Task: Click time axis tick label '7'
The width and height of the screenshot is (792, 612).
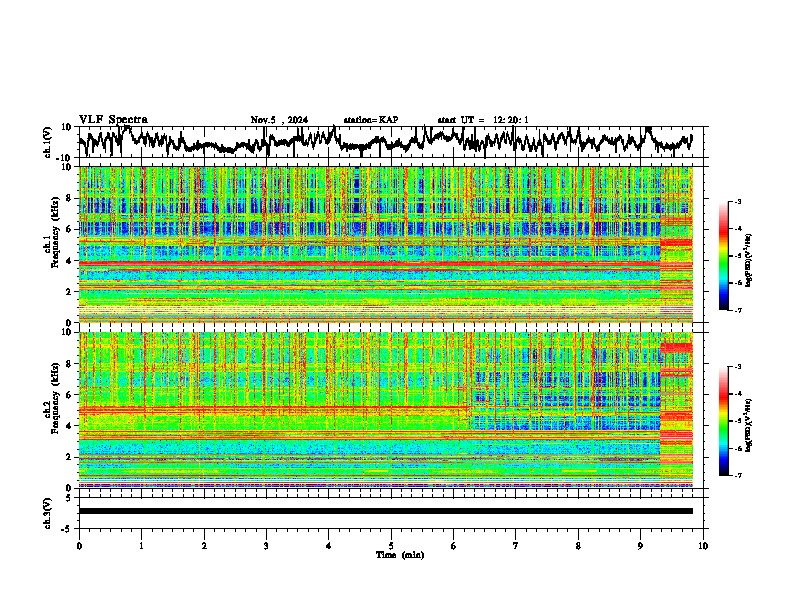Action: point(516,546)
